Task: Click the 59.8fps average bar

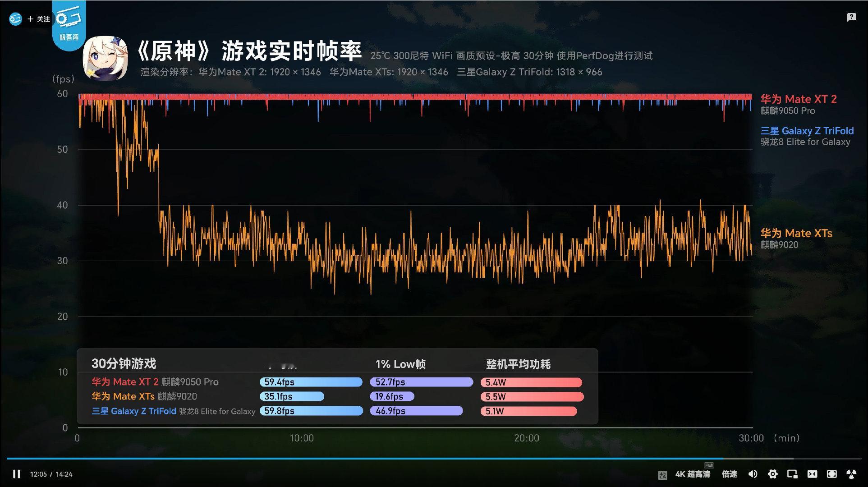Action: click(x=312, y=411)
